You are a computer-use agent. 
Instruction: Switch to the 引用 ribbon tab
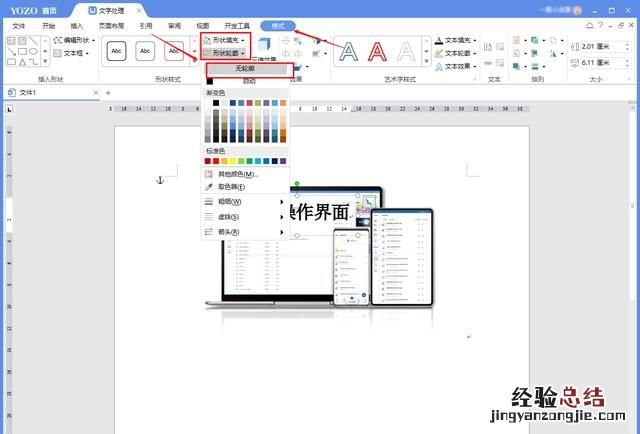coord(146,26)
